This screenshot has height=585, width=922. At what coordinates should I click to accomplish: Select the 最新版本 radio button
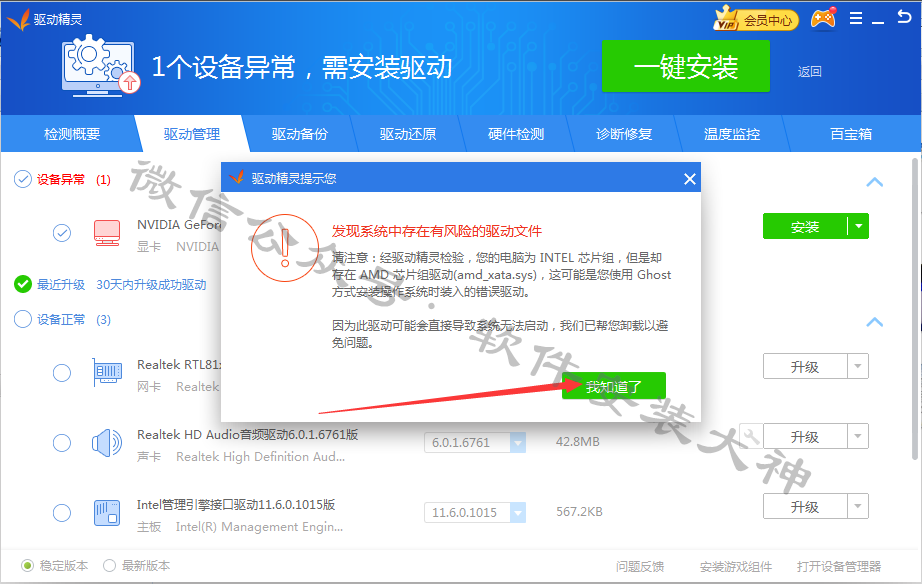109,566
